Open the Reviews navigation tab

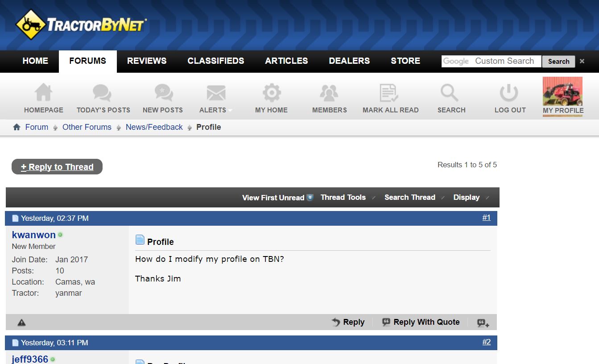pyautogui.click(x=147, y=61)
